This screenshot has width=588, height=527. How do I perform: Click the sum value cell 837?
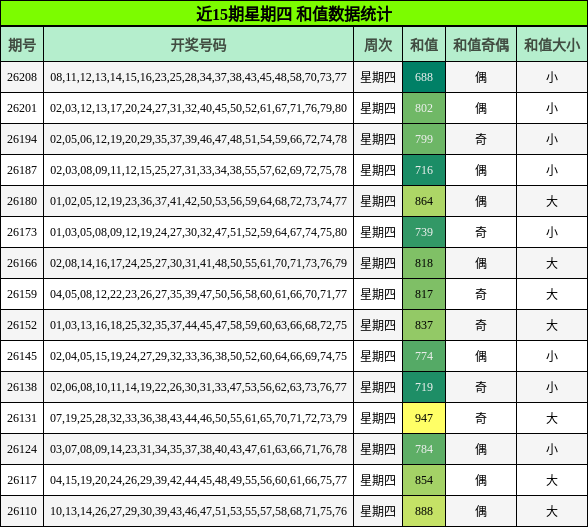[424, 325]
